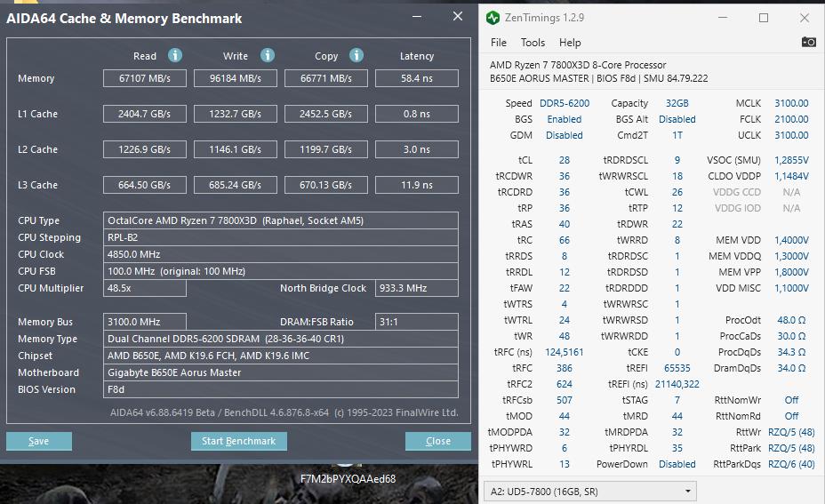Open the Help menu in ZenTimings
Image resolution: width=825 pixels, height=504 pixels.
[x=570, y=43]
